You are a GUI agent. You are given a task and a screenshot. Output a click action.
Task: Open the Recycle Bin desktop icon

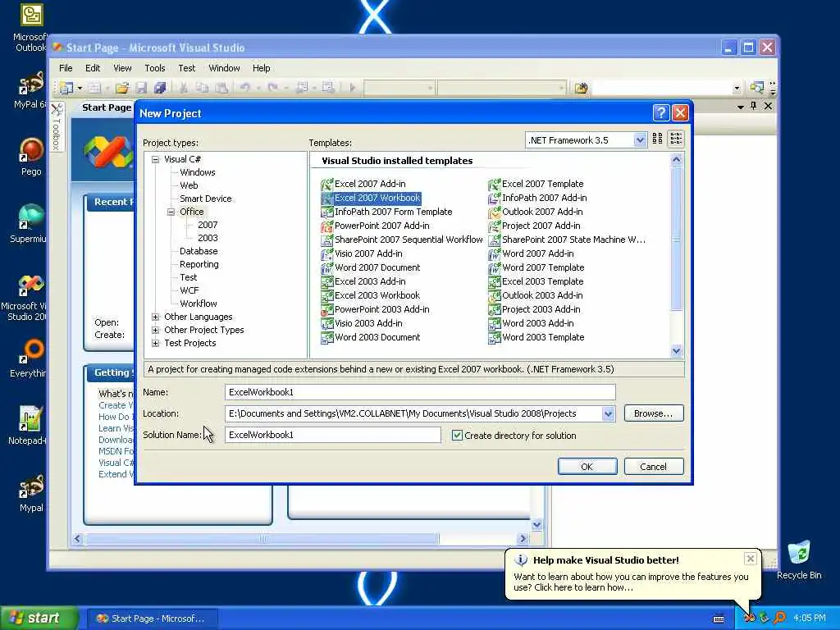799,560
